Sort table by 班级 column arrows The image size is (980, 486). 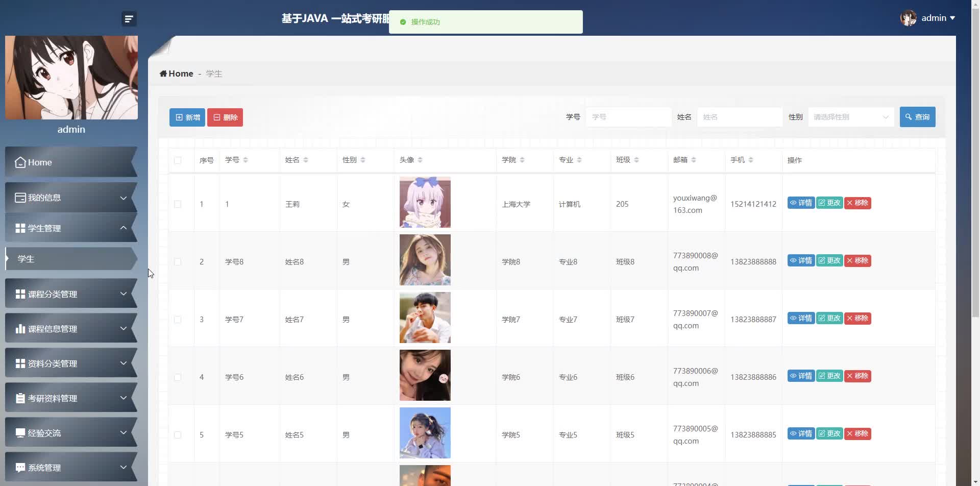pyautogui.click(x=636, y=160)
